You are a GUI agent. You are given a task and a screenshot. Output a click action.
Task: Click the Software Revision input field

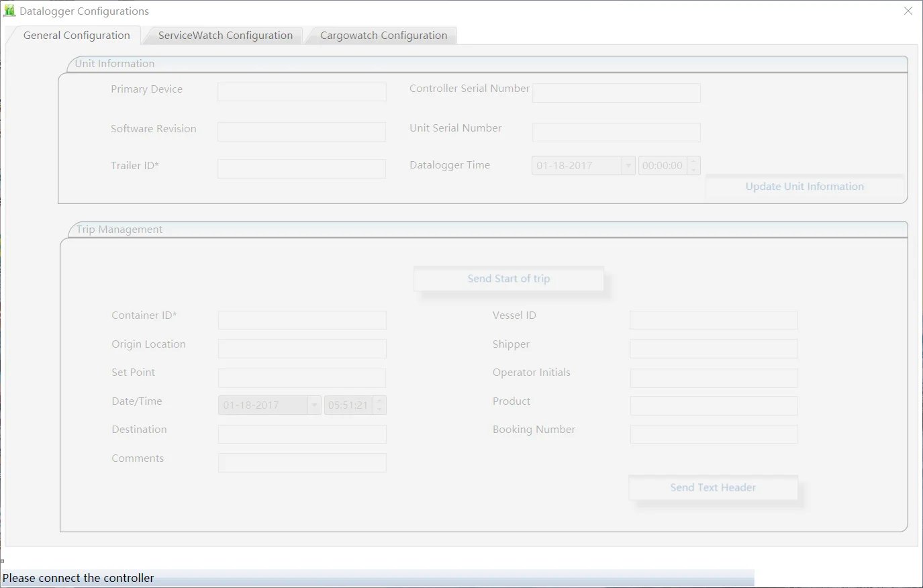302,132
